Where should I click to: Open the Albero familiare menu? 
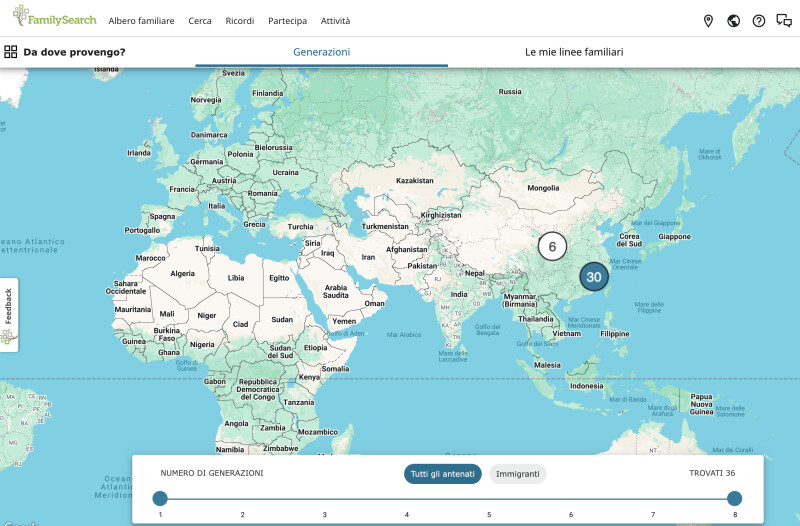tap(141, 21)
